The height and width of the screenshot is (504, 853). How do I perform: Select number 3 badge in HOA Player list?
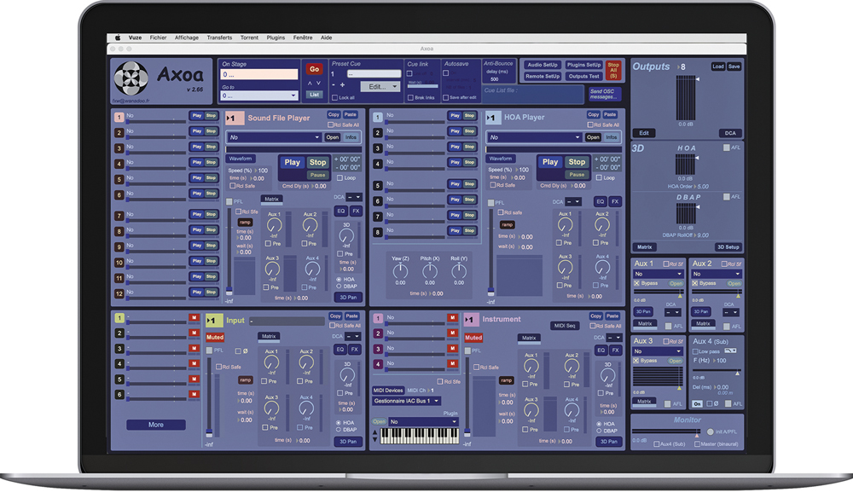pyautogui.click(x=378, y=148)
